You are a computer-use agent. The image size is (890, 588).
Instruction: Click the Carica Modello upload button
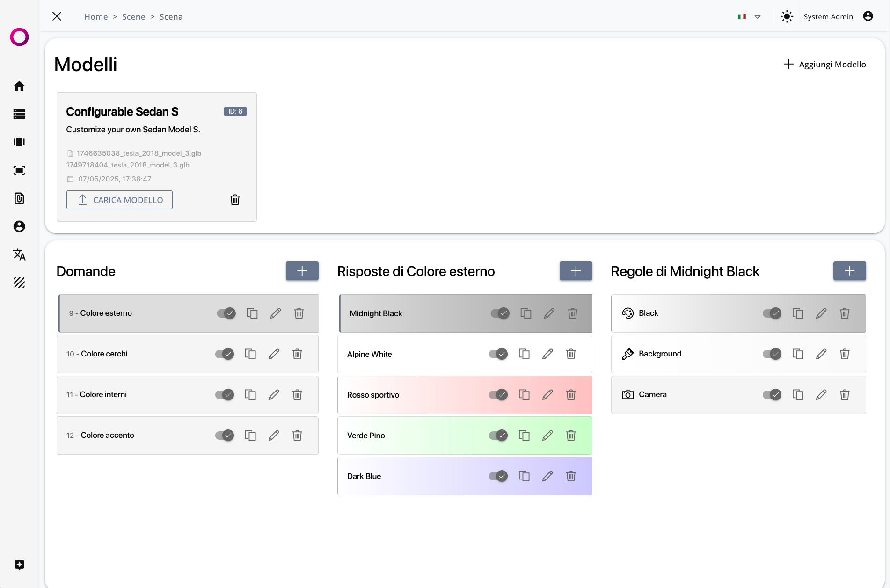coord(119,200)
